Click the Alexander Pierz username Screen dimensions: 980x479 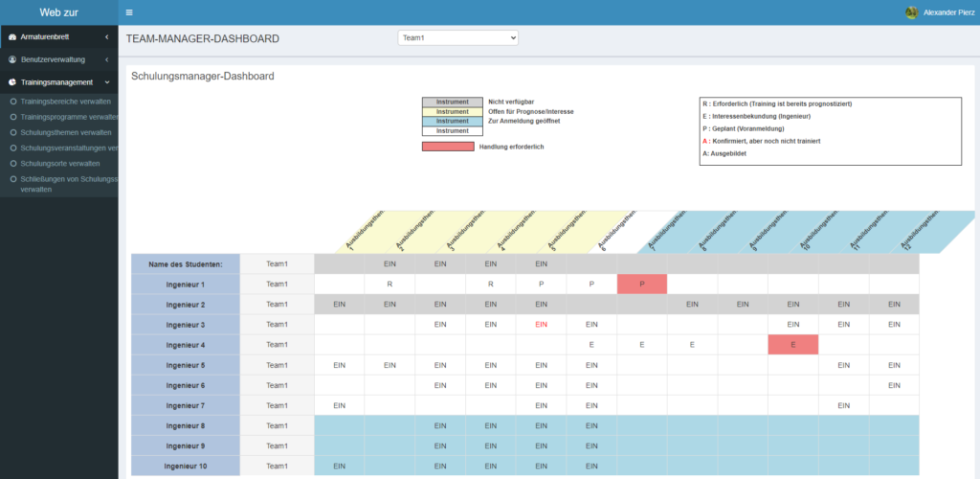click(x=948, y=13)
